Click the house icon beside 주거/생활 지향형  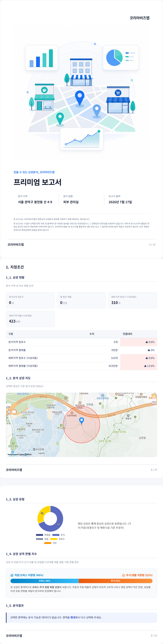click(x=123, y=575)
